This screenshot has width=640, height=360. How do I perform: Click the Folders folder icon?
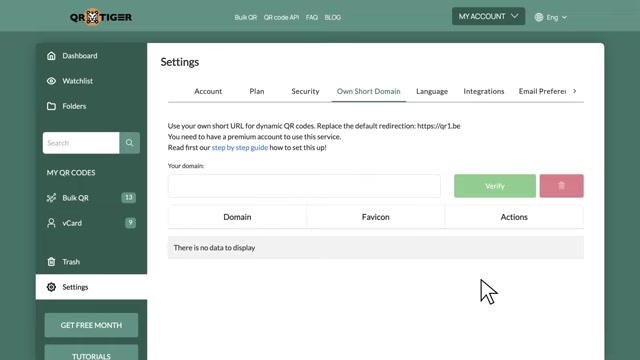(51, 106)
